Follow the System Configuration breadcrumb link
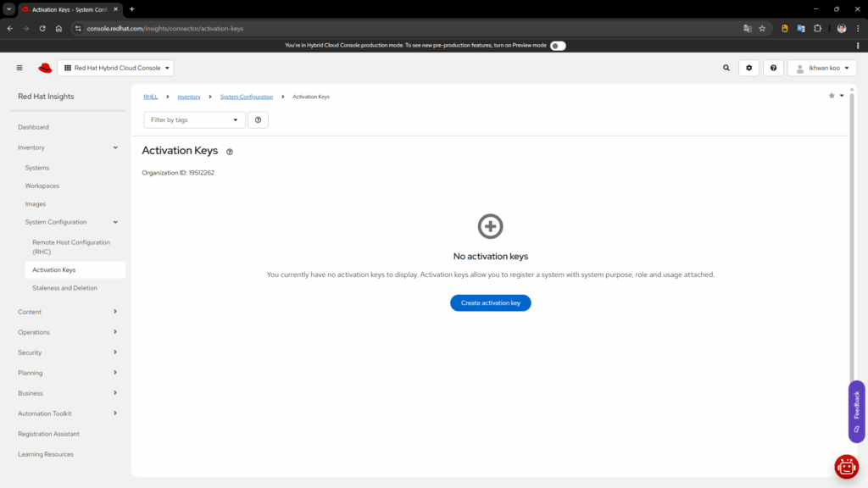This screenshot has height=488, width=868. (x=246, y=97)
